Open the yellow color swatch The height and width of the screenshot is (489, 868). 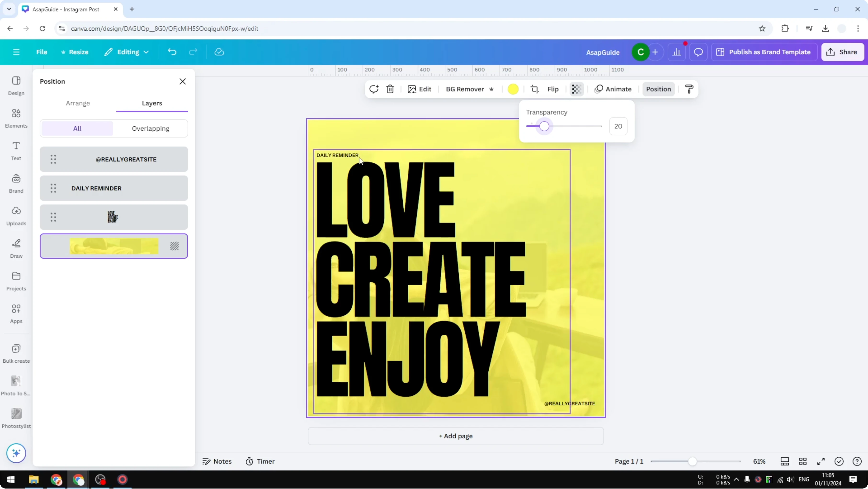point(513,89)
